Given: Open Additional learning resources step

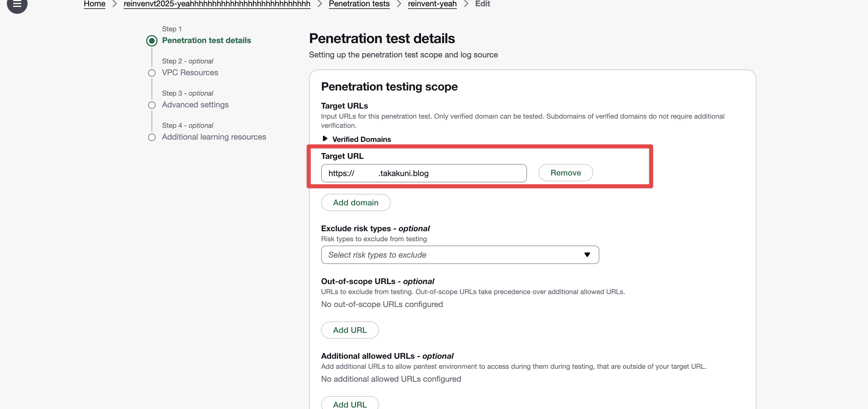Looking at the screenshot, I should coord(214,137).
